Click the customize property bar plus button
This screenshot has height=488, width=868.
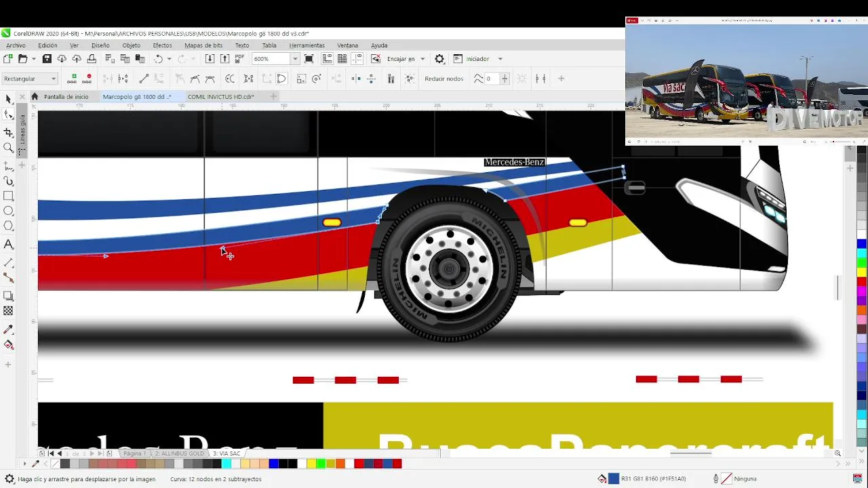pos(561,79)
